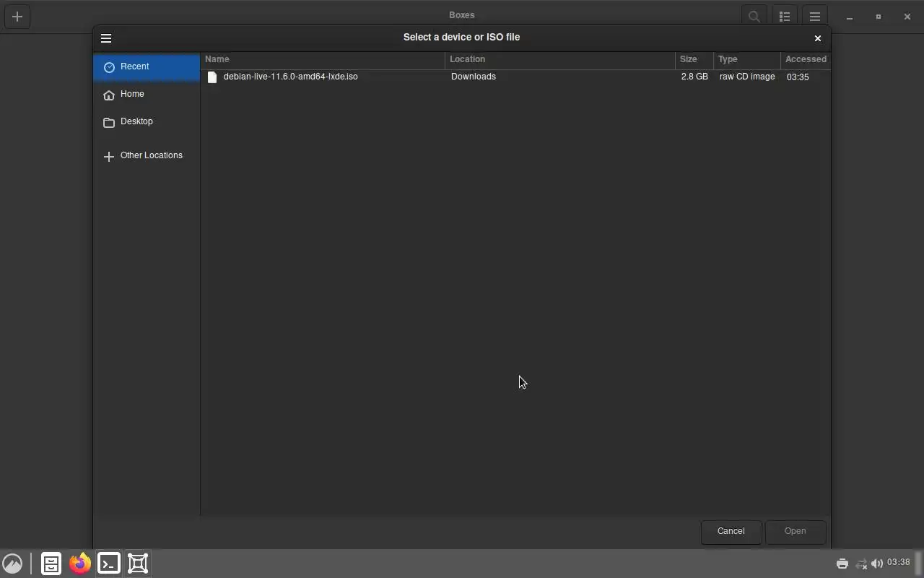The image size is (924, 578).
Task: Open Other Locations in the sidebar
Action: tap(147, 156)
